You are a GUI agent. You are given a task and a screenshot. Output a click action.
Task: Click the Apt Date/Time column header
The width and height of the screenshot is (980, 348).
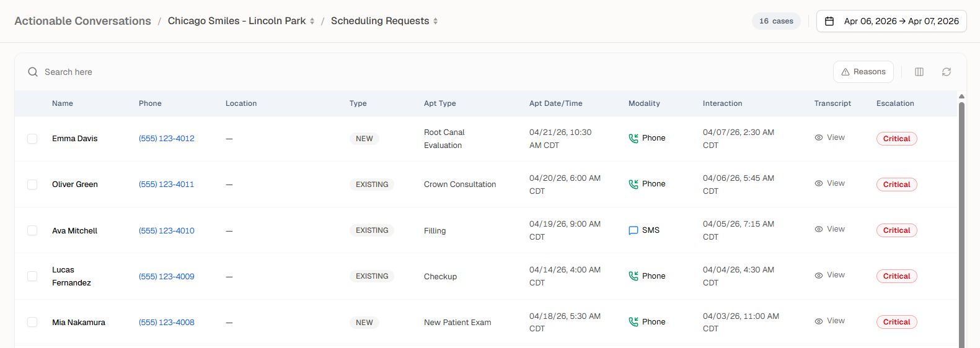click(555, 103)
